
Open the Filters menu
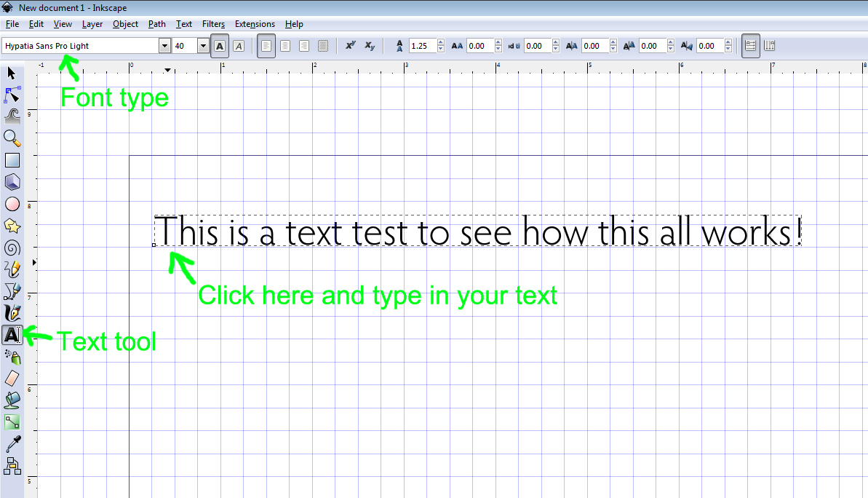[213, 24]
